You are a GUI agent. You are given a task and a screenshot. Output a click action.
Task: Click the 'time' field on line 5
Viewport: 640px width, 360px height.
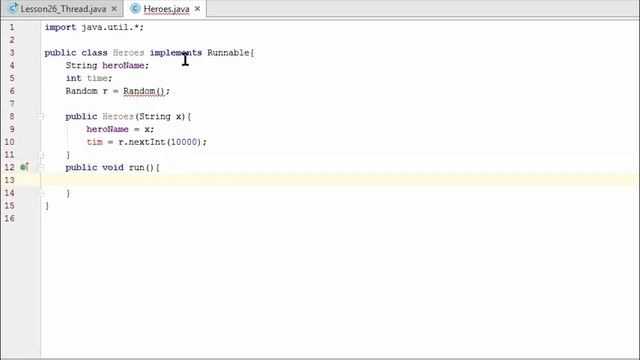(97, 78)
